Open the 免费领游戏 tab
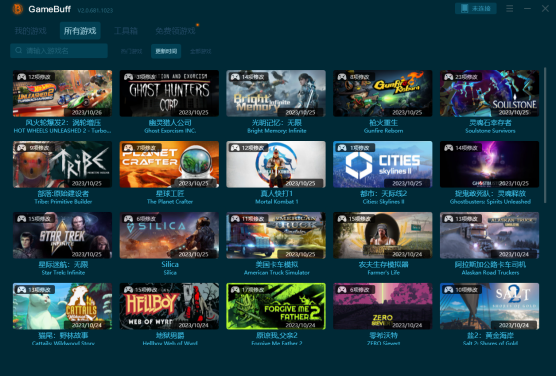This screenshot has height=376, width=556. pyautogui.click(x=176, y=31)
